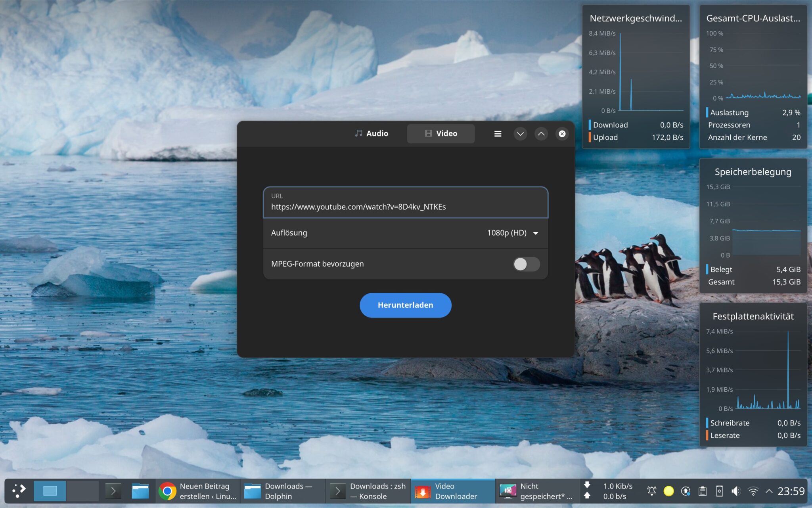Toggle the KDE Connect phone icon
The width and height of the screenshot is (812, 508).
[720, 491]
